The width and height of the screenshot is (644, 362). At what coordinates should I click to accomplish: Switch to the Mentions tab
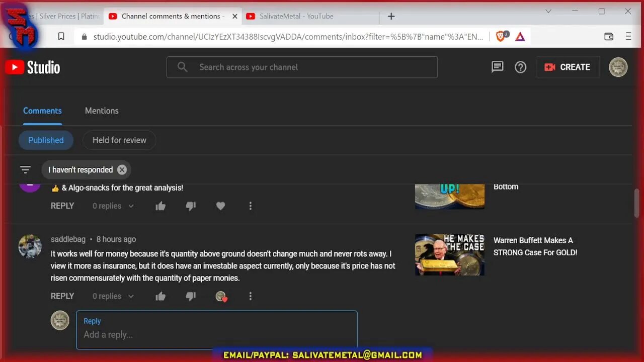(102, 111)
